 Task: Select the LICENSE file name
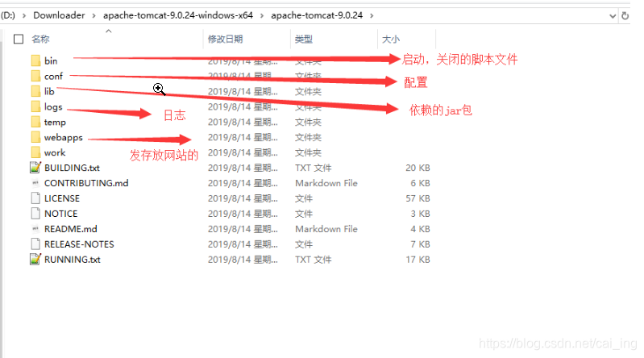[62, 198]
